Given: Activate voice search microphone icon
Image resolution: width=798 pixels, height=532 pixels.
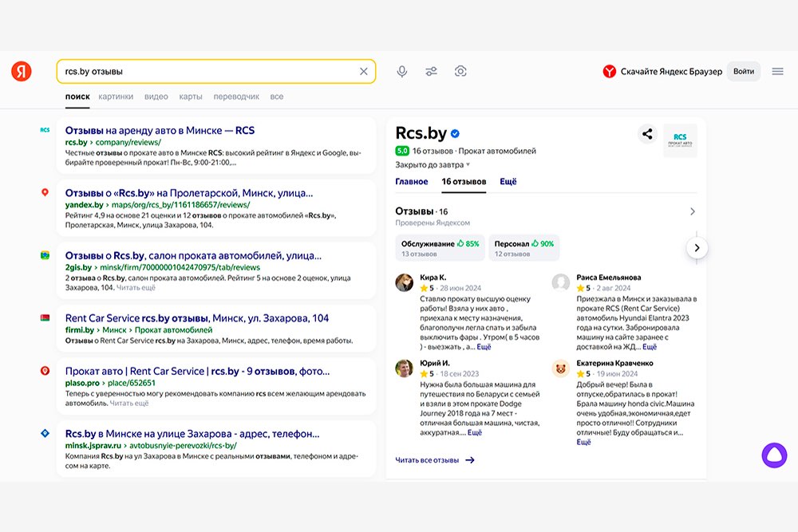Looking at the screenshot, I should coord(402,72).
